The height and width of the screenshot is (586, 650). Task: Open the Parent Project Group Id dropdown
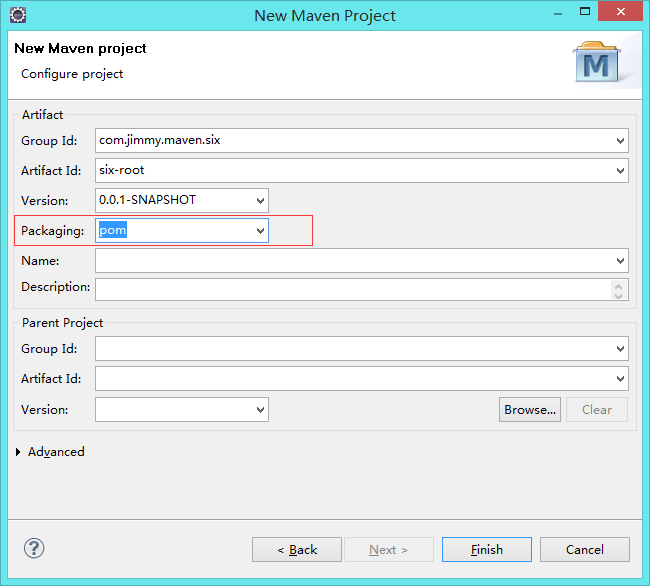(x=620, y=349)
